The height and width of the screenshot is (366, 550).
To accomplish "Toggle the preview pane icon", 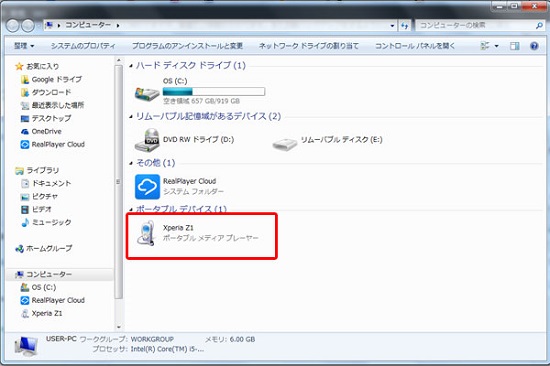I will click(515, 46).
